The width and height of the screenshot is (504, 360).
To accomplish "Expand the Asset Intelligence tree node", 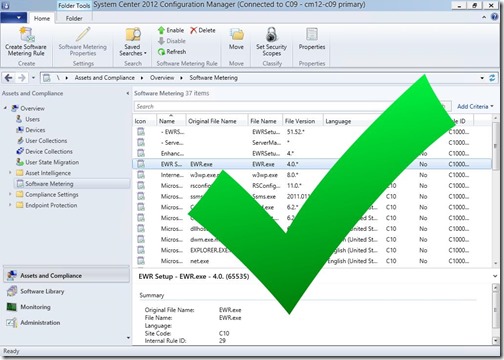I will click(x=10, y=173).
